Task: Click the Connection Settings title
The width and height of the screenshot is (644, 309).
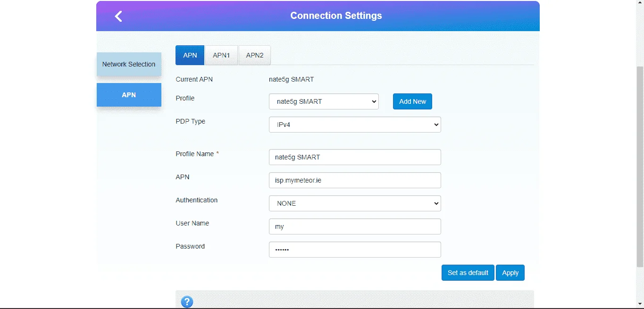Action: pyautogui.click(x=336, y=16)
